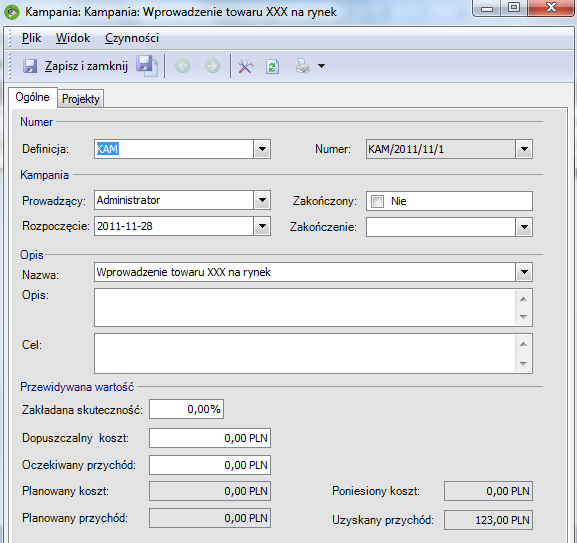The width and height of the screenshot is (577, 543).
Task: Click the save-without-closing disk icon
Action: [147, 66]
